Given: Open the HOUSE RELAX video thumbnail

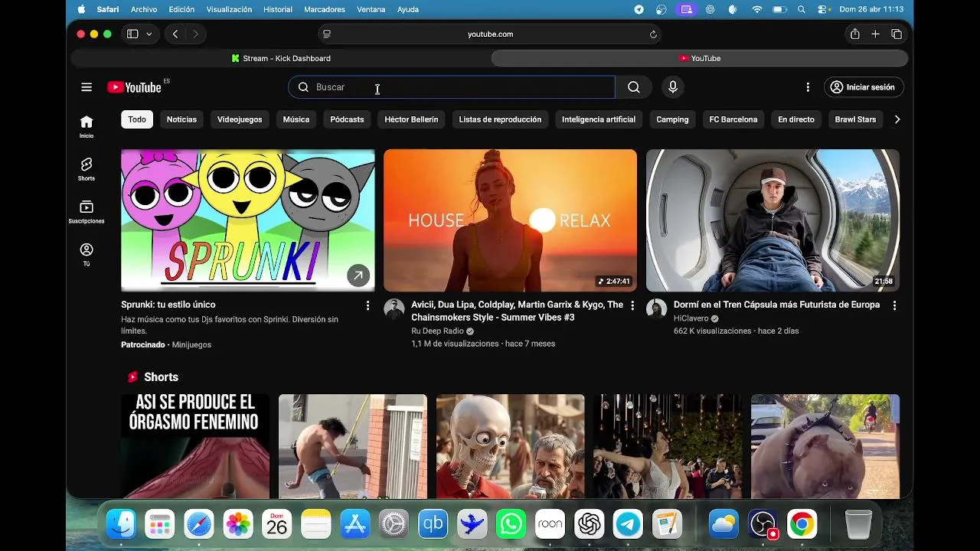Looking at the screenshot, I should [510, 220].
